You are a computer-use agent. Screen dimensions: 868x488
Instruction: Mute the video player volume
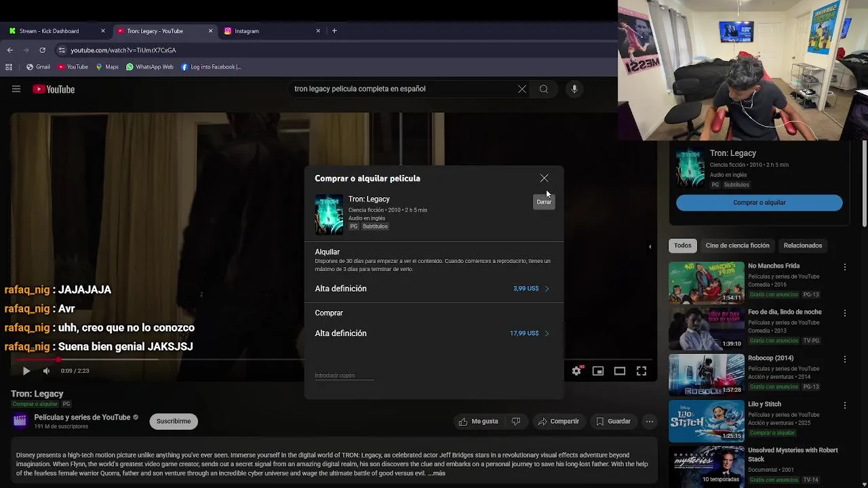tap(46, 371)
